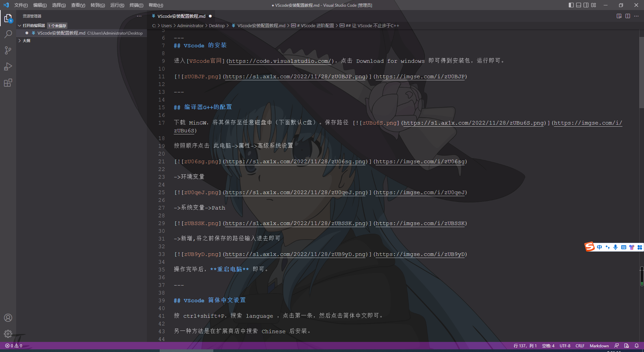
Task: Open the 选择(S) menu
Action: (59, 5)
